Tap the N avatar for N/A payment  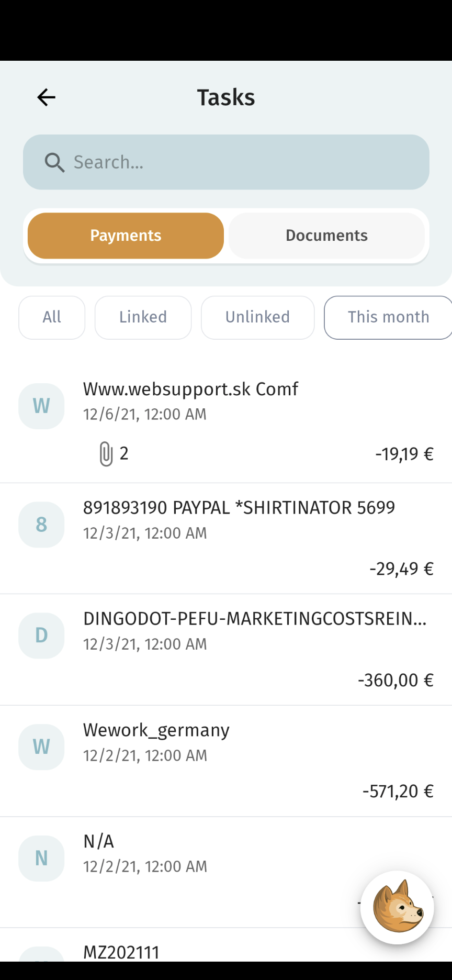pyautogui.click(x=41, y=859)
